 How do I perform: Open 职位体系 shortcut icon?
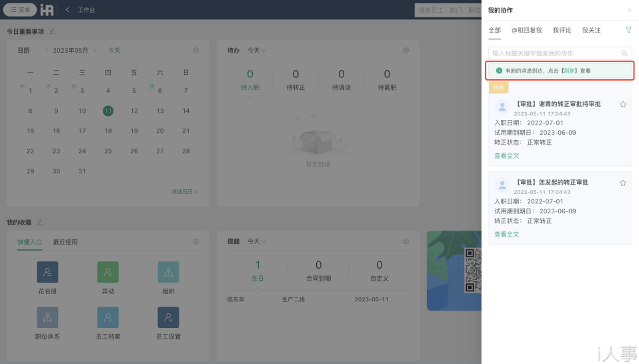click(x=47, y=317)
